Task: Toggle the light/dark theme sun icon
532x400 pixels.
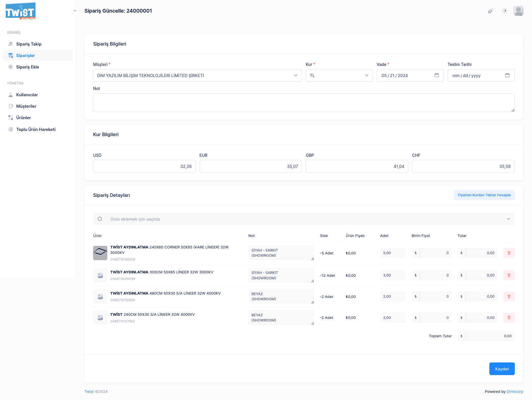Action: [504, 11]
